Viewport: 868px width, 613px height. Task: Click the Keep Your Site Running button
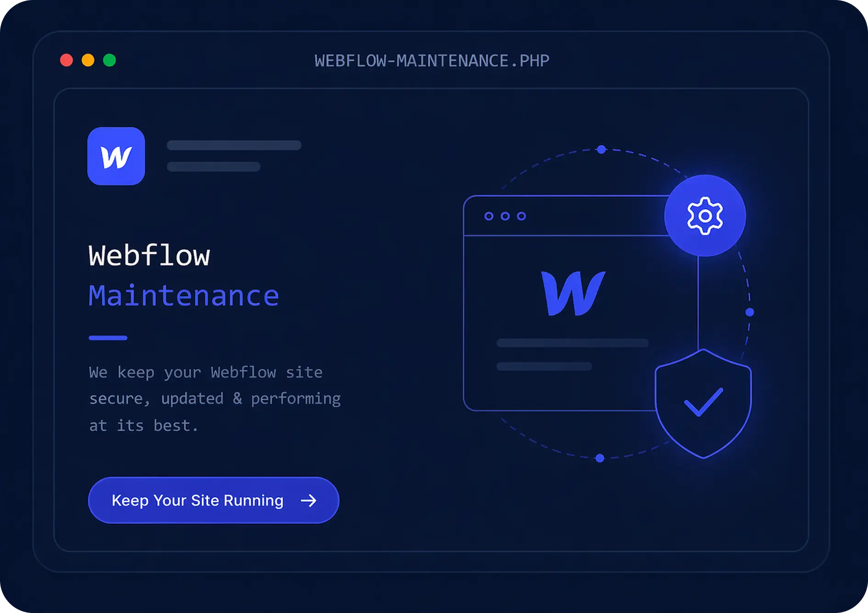214,500
